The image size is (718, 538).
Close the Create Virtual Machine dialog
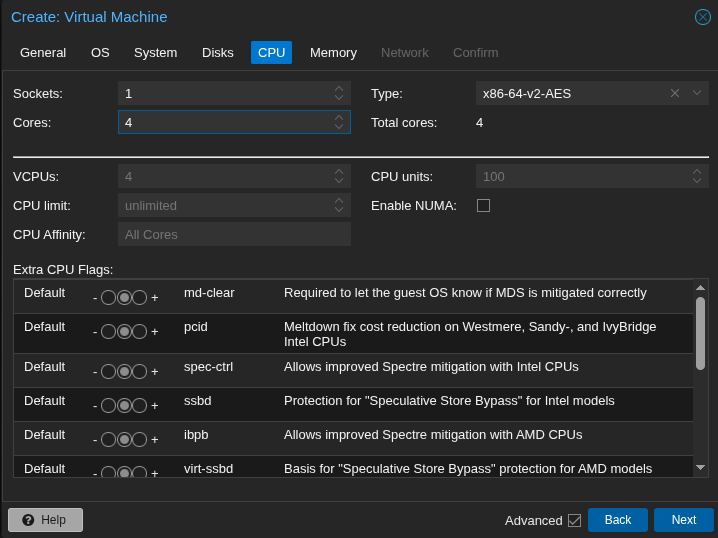[x=703, y=17]
